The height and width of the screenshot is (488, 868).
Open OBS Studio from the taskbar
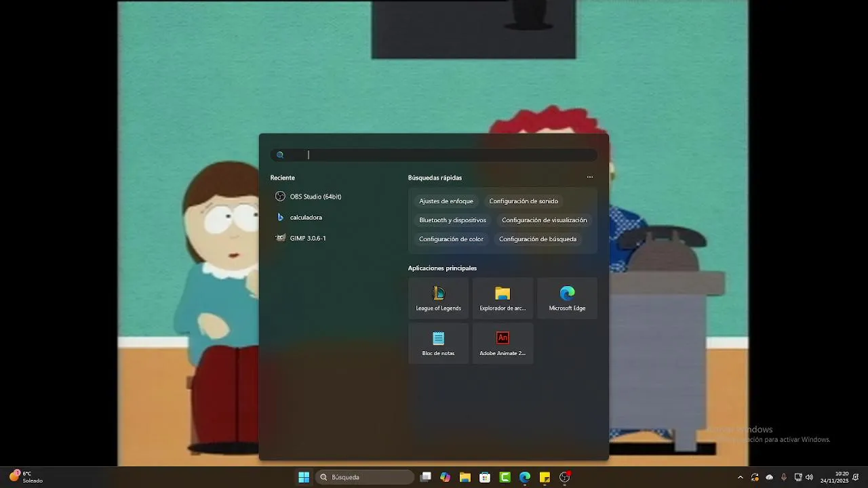(x=565, y=477)
